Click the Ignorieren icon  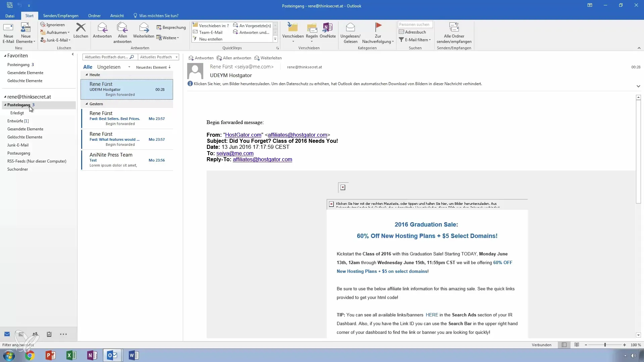pyautogui.click(x=43, y=24)
